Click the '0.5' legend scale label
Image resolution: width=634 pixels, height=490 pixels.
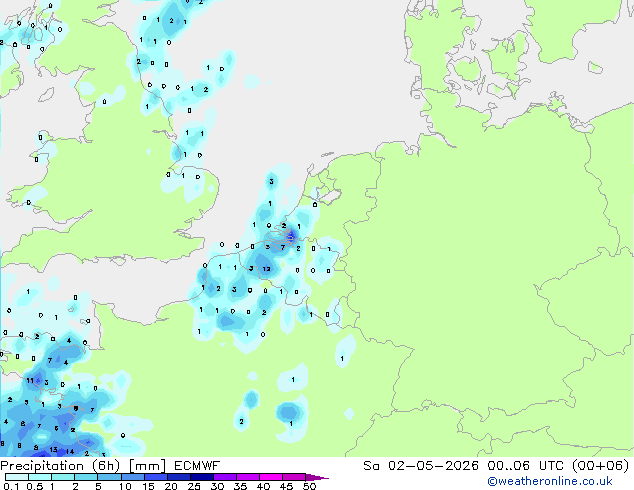click(x=34, y=486)
